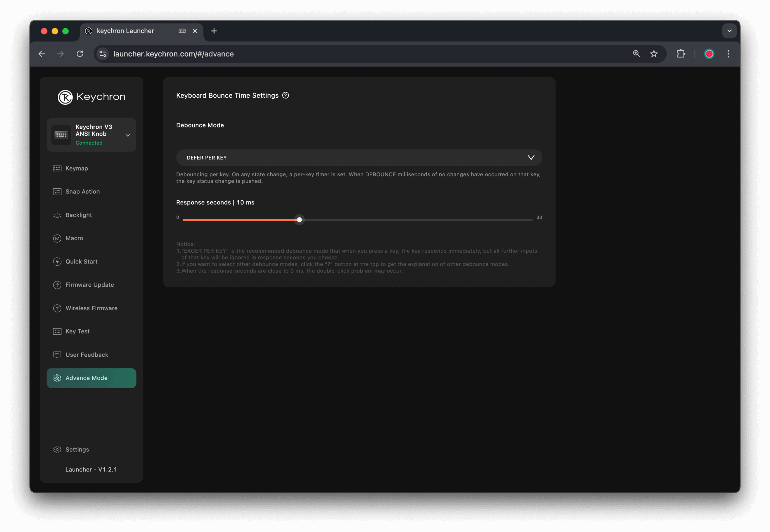Screen dimensions: 770x532
Task: Go back with browser back arrow
Action: (x=42, y=54)
